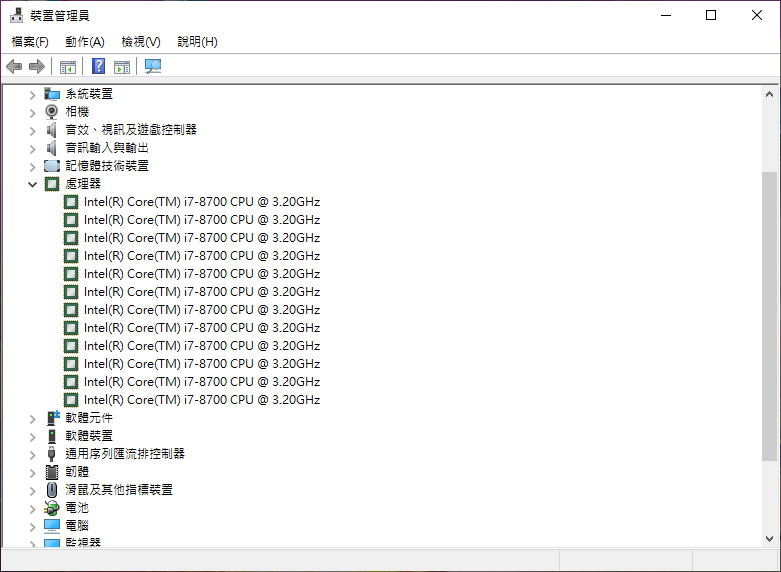Open the 檢視(V) menu
781x572 pixels.
pyautogui.click(x=141, y=41)
